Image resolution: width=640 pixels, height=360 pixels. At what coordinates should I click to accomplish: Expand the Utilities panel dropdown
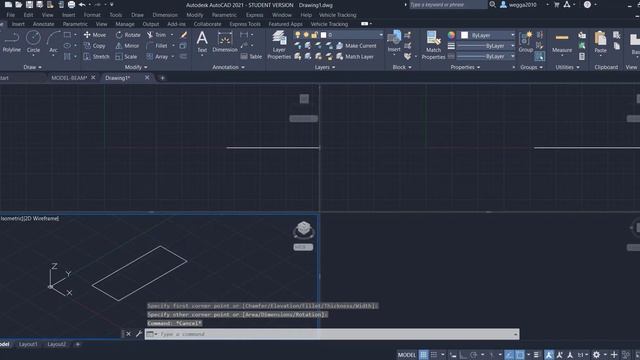[567, 67]
